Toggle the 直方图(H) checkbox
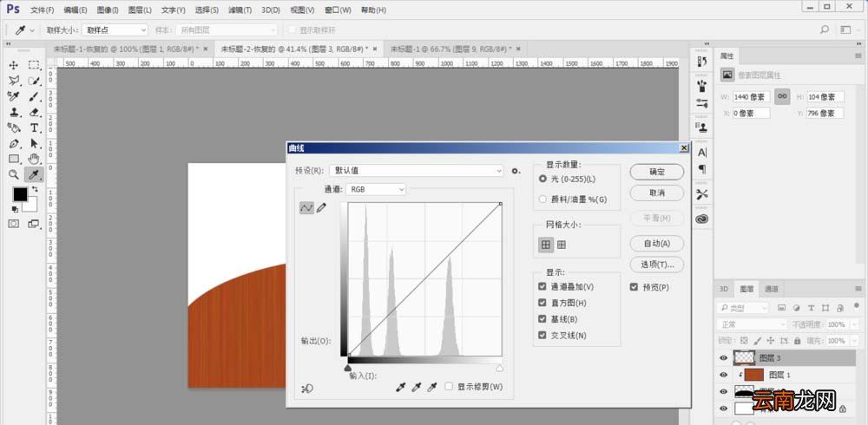 tap(542, 303)
